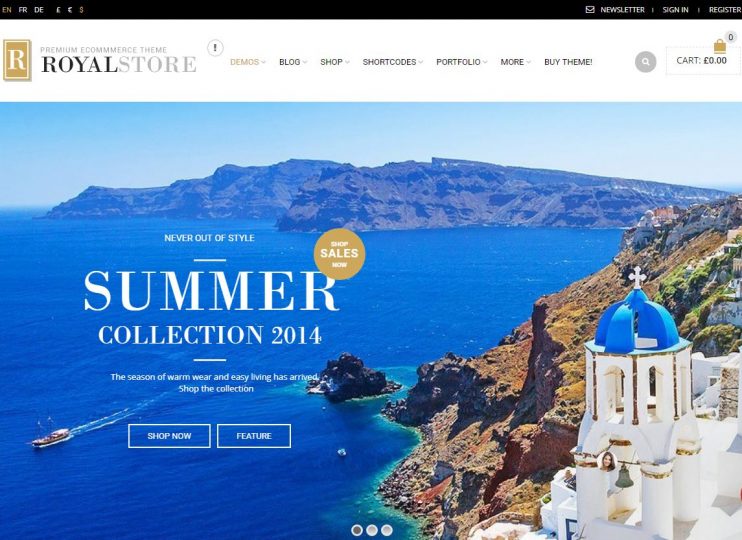The height and width of the screenshot is (540, 742).
Task: Switch currency to dollar symbol
Action: 81,9
